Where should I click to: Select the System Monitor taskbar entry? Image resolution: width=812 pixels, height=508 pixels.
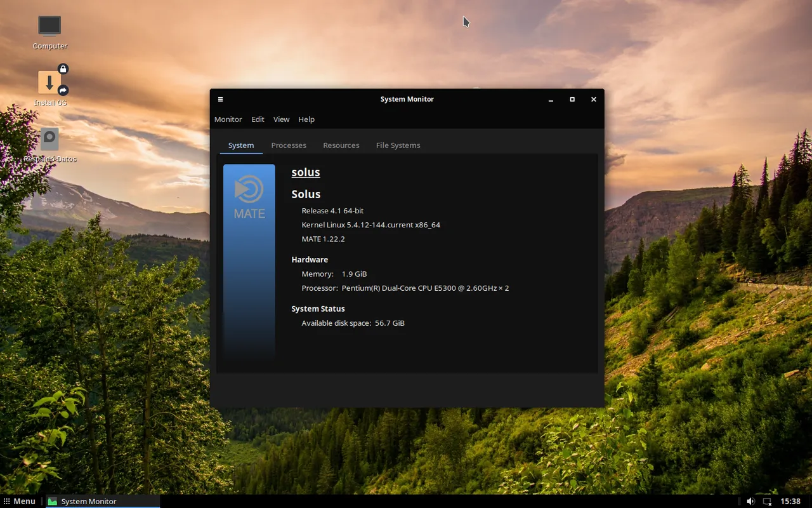[x=103, y=501]
